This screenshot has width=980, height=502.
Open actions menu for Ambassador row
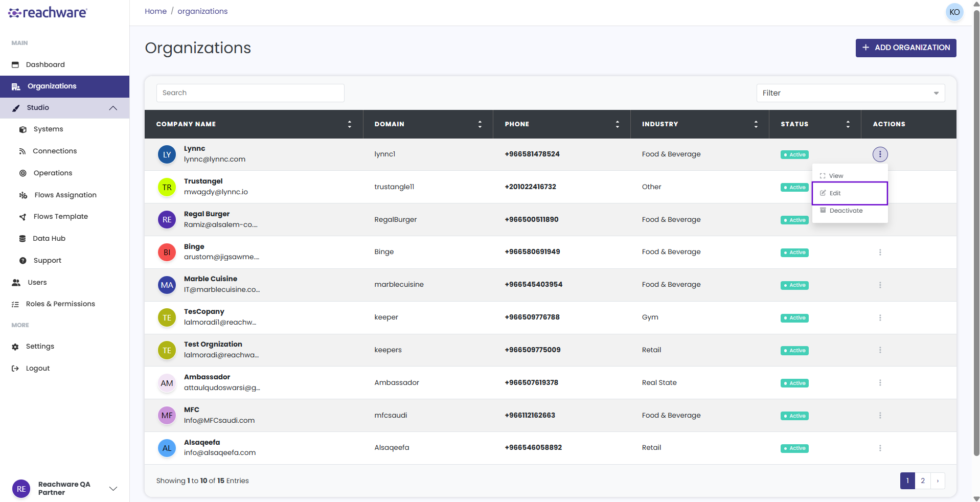[x=880, y=383]
